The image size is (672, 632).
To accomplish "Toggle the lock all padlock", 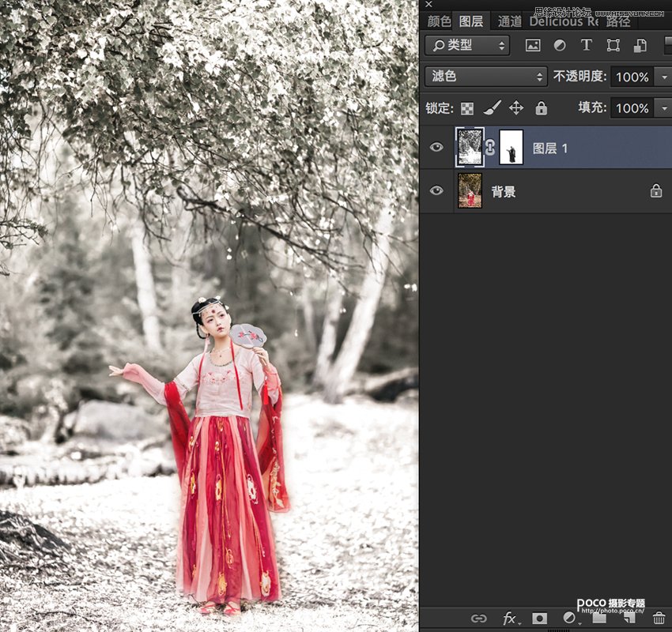I will click(x=541, y=108).
